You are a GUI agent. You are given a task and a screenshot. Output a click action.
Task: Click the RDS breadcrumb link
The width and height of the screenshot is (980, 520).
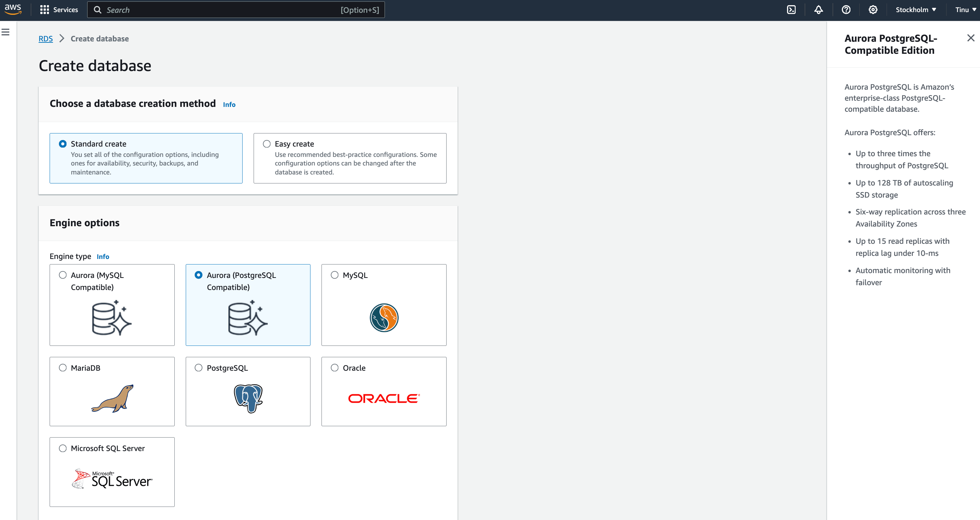45,39
